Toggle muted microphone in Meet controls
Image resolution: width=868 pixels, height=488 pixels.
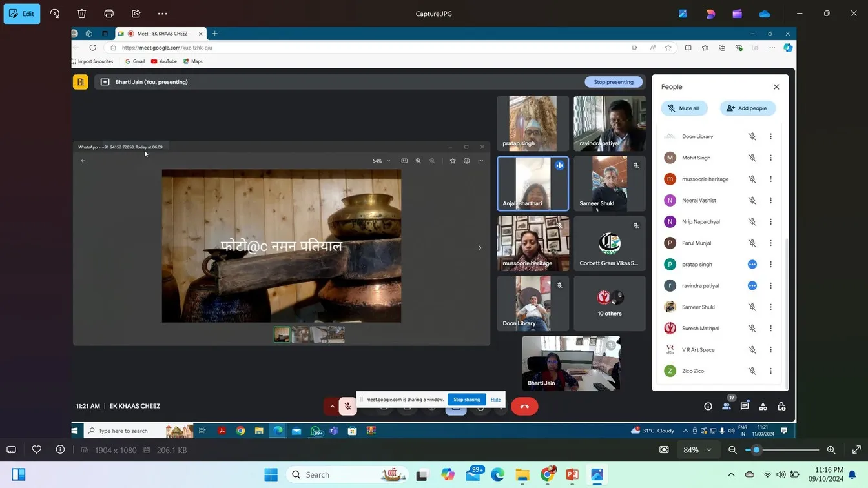click(347, 406)
